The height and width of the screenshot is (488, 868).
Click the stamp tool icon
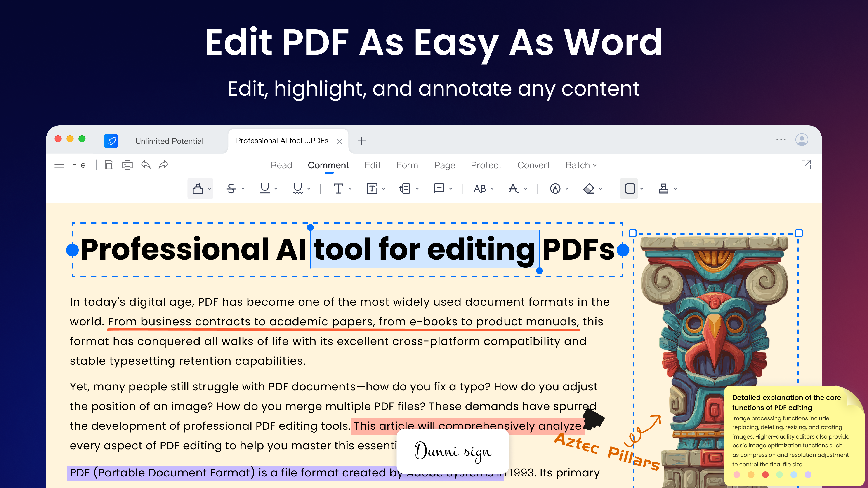pyautogui.click(x=663, y=189)
